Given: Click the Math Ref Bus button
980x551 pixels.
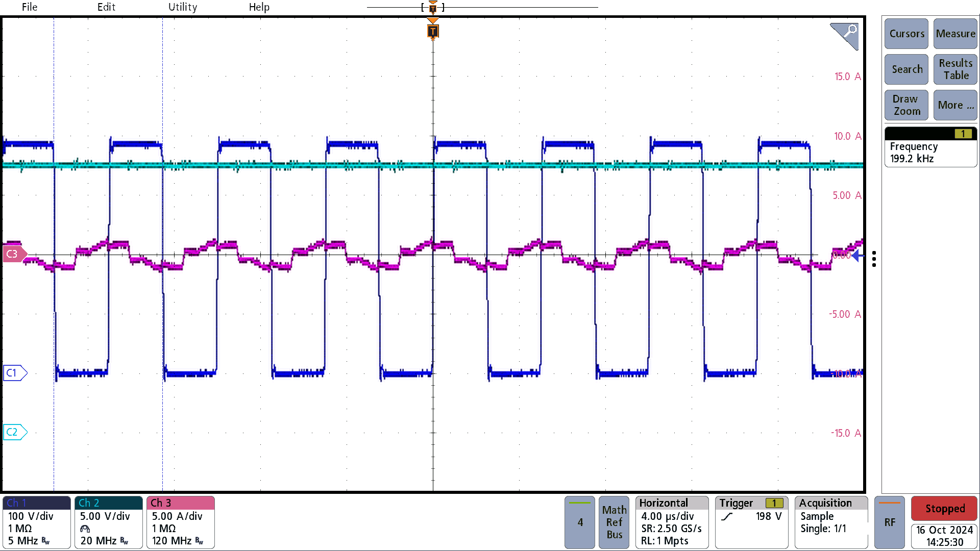Looking at the screenshot, I should click(x=614, y=522).
